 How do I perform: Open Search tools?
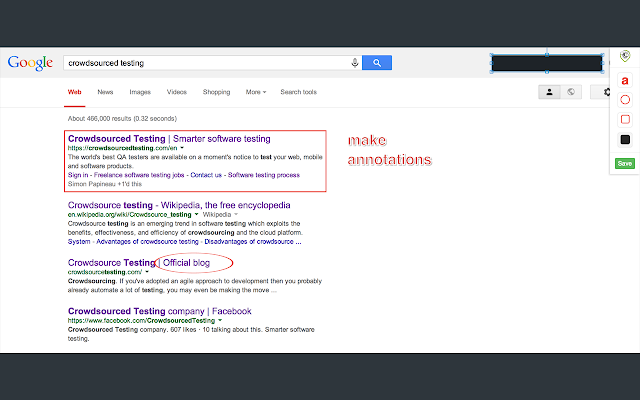298,92
